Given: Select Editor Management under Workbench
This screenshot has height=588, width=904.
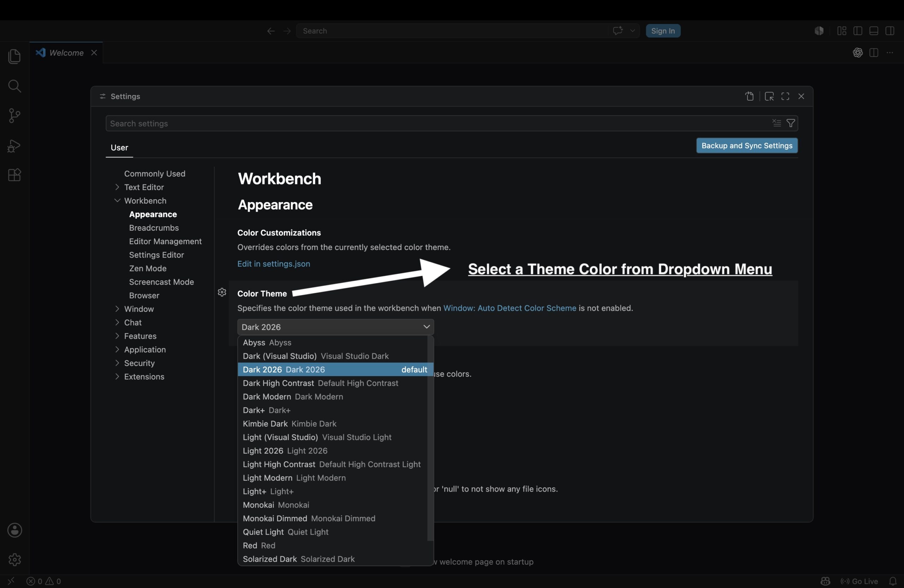Looking at the screenshot, I should coord(165,241).
